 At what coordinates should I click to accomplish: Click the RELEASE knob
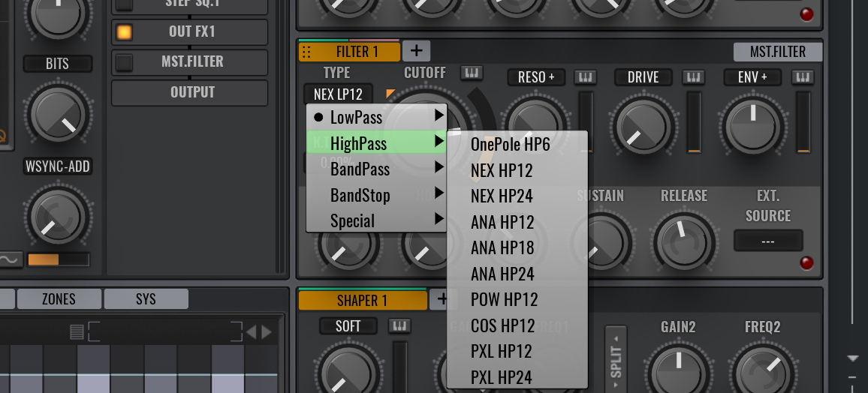[x=684, y=242]
